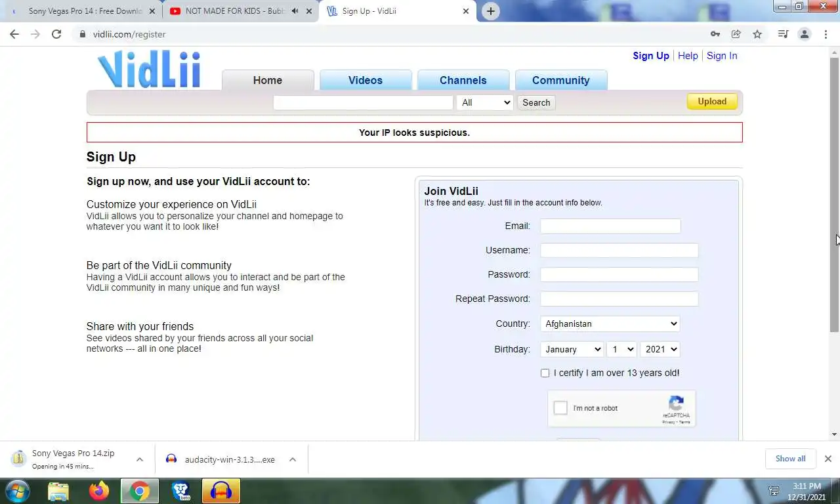Image resolution: width=840 pixels, height=504 pixels.
Task: Click the taskbar clock showing 3:11 PM
Action: (x=807, y=492)
